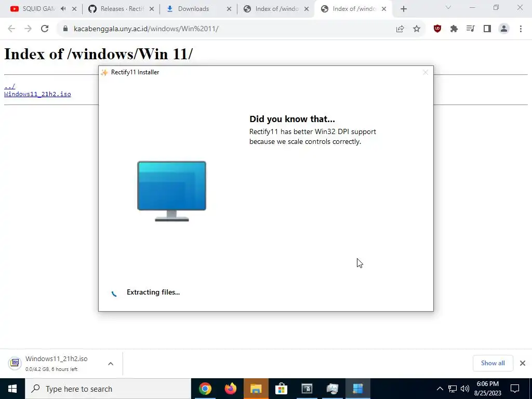Click the address bar URL
This screenshot has width=532, height=399.
146,29
